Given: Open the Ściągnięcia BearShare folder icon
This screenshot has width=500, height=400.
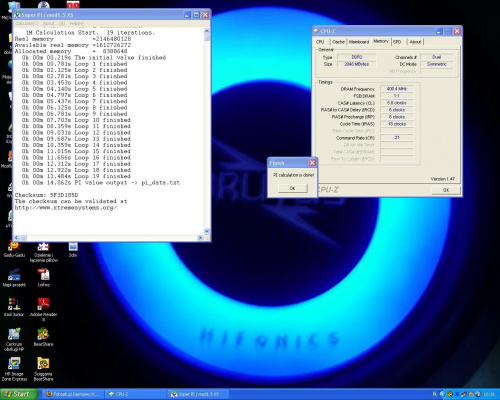Looking at the screenshot, I should (43, 368).
